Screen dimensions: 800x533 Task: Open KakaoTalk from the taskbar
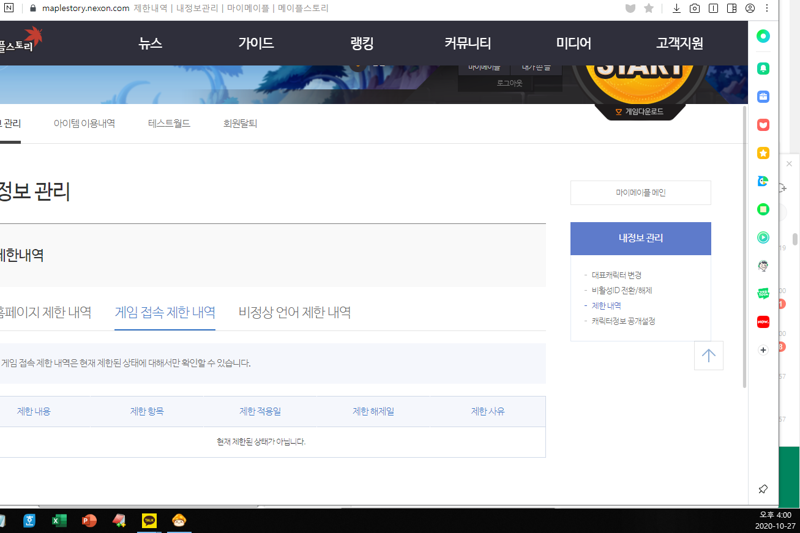click(149, 521)
